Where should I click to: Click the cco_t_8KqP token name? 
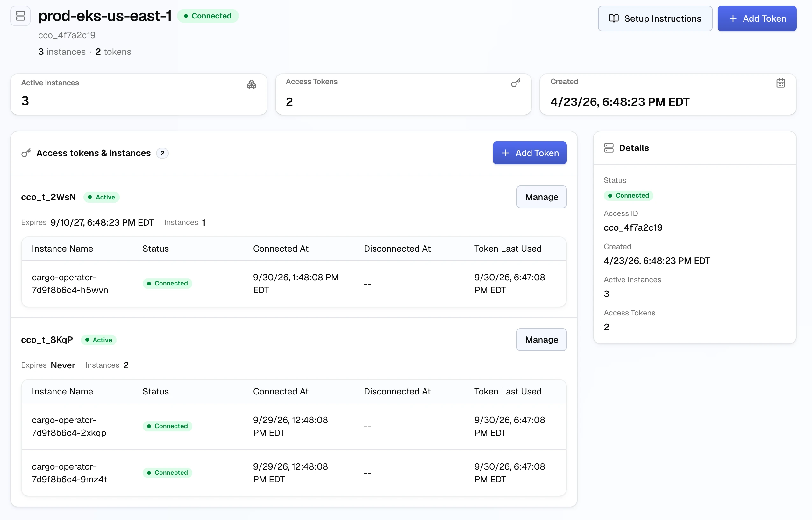[47, 340]
